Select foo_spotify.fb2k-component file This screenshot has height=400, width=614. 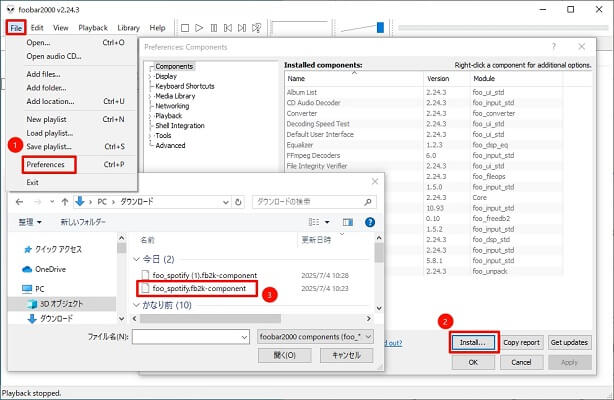199,289
